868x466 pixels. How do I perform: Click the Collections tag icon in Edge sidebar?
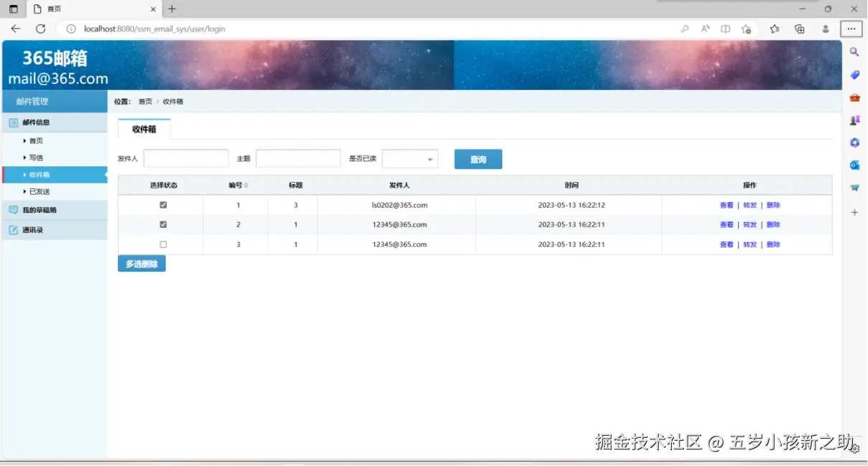coord(854,74)
